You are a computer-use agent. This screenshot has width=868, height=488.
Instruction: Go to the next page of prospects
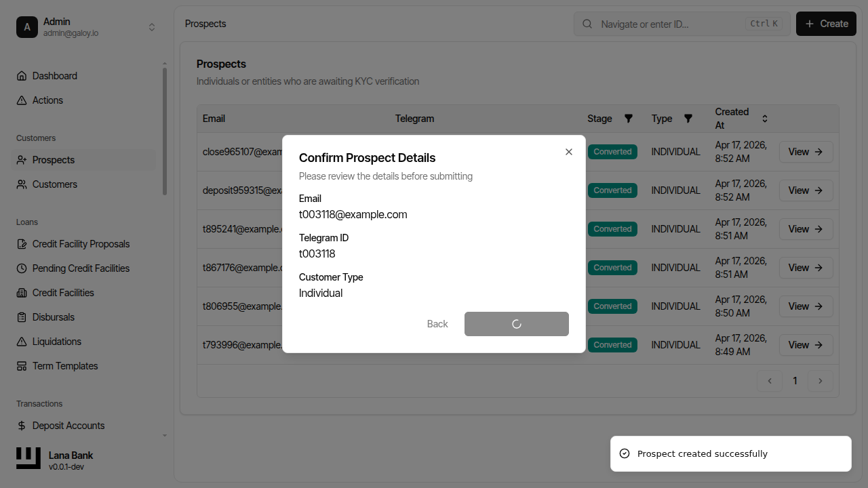point(821,380)
